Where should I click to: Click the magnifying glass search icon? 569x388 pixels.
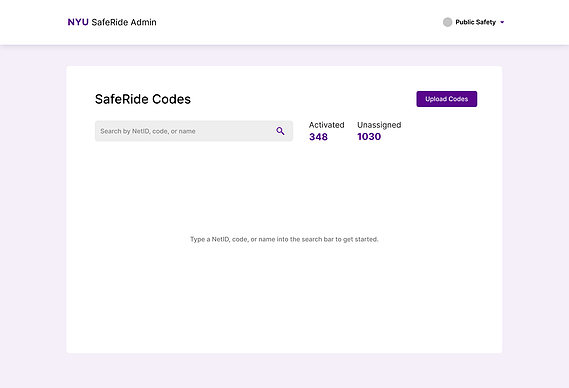[280, 131]
